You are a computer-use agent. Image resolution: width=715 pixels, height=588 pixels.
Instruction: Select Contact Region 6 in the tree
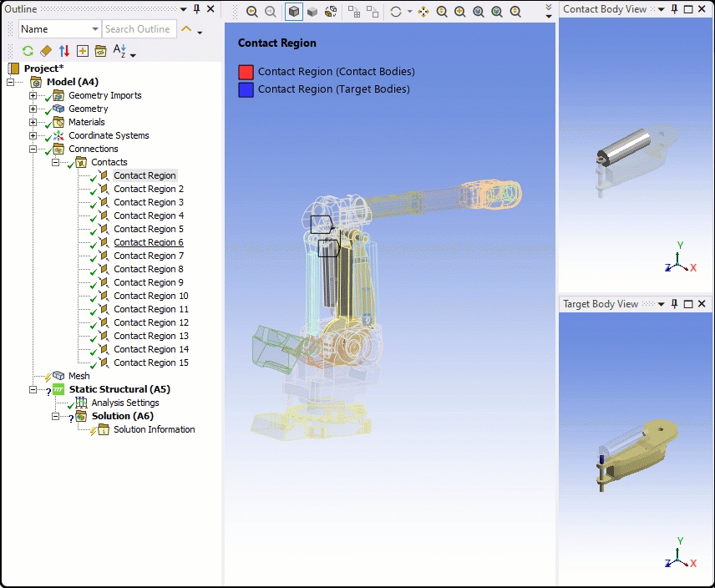click(x=148, y=242)
